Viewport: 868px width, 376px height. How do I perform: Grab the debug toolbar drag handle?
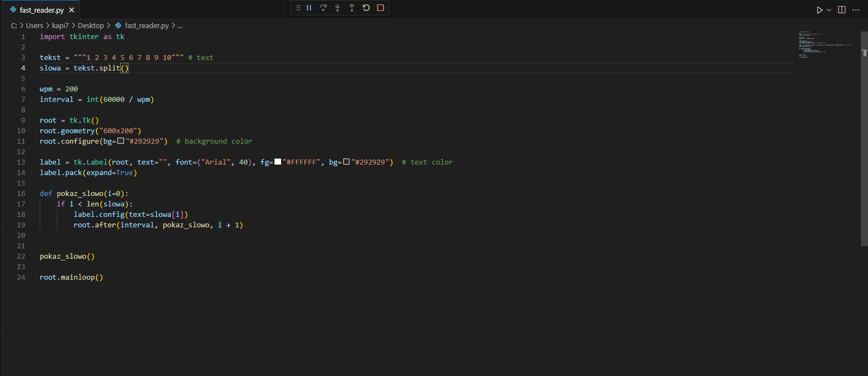point(298,8)
